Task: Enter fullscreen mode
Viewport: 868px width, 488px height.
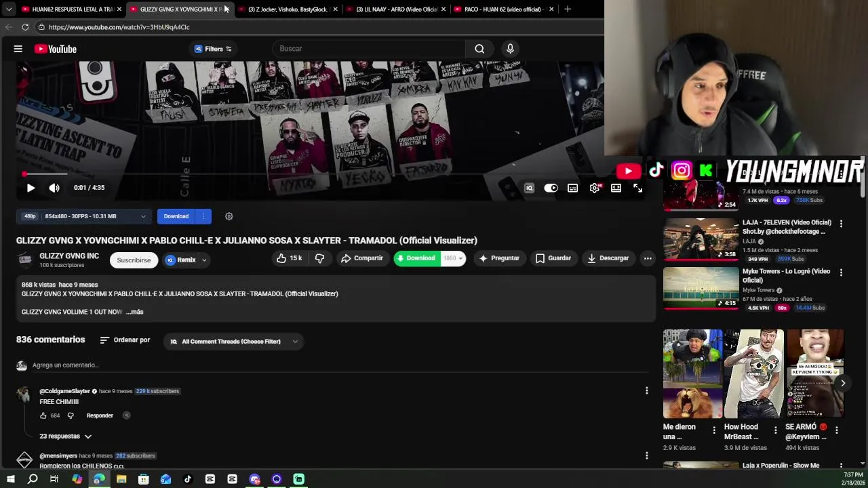Action: [637, 188]
